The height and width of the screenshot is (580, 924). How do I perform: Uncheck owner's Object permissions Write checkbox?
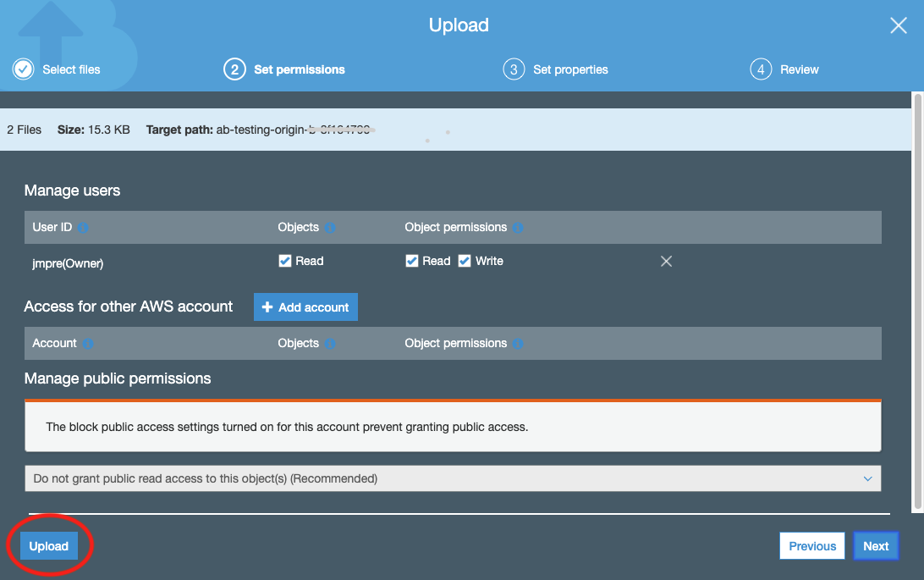(465, 261)
